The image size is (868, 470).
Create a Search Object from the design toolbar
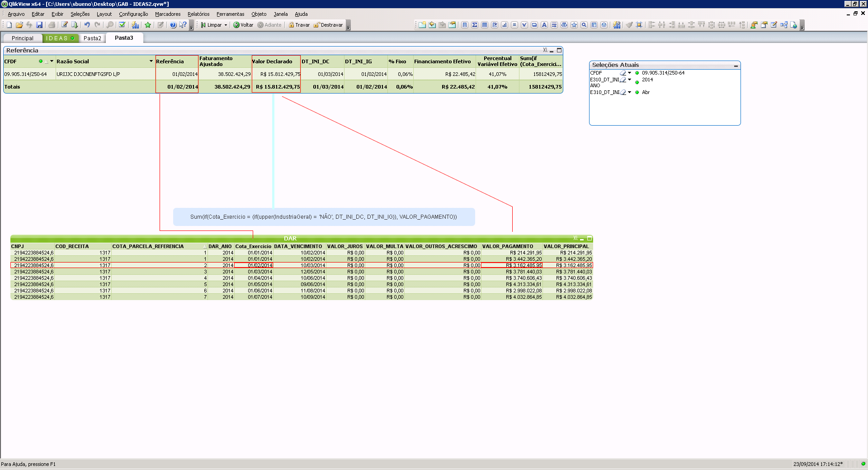584,25
